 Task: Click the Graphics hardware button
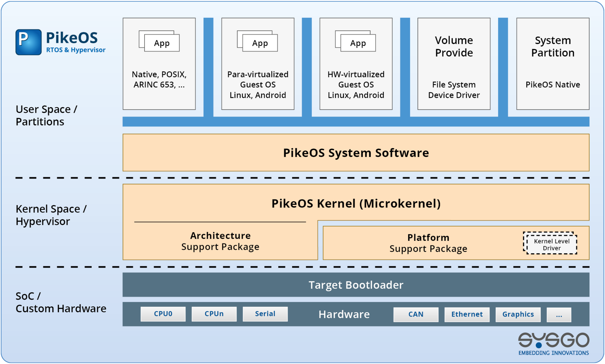[518, 314]
